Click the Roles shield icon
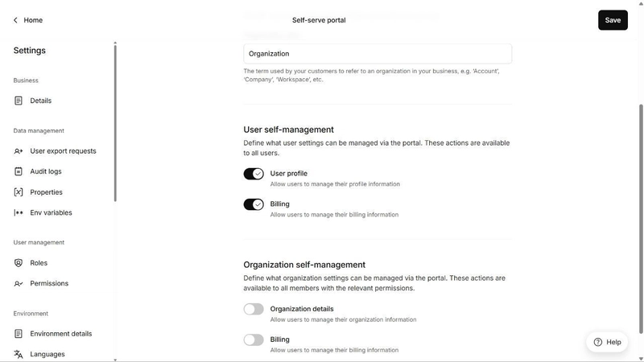The width and height of the screenshot is (644, 362). 19,263
